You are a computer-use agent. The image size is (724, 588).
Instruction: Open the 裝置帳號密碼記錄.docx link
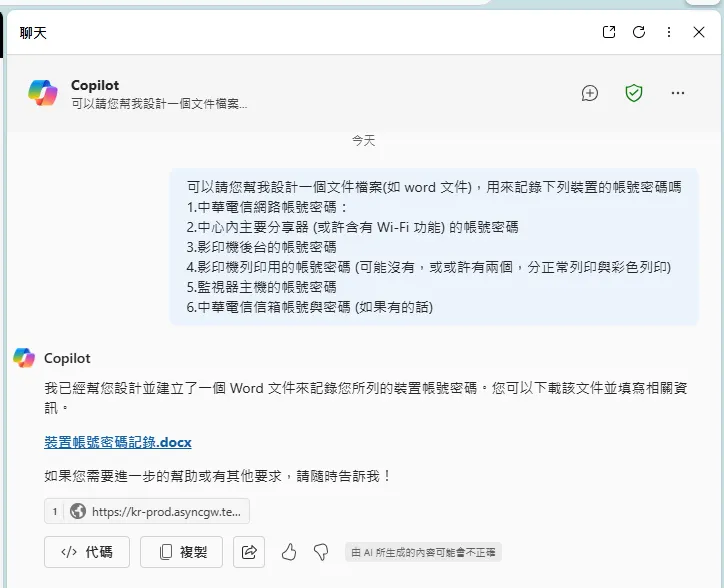[118, 442]
